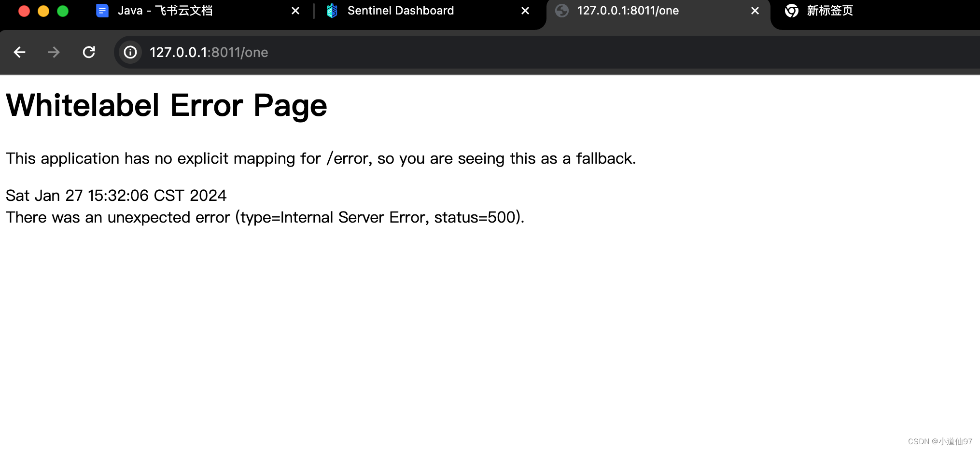Go back to the previous page
The height and width of the screenshot is (450, 980).
(x=20, y=52)
